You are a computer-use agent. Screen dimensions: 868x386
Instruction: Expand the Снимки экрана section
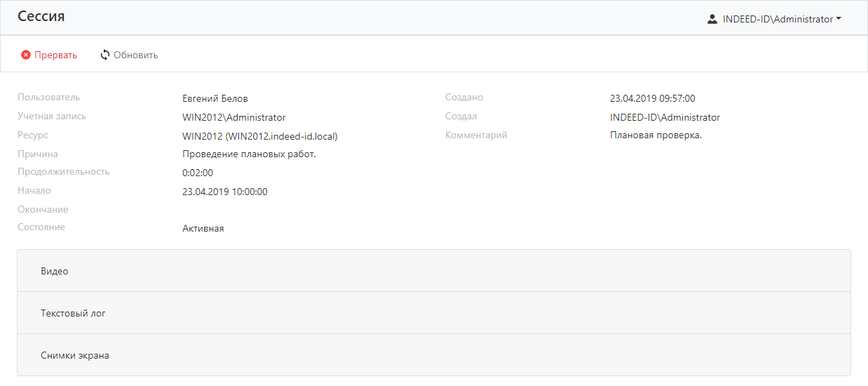click(x=74, y=355)
